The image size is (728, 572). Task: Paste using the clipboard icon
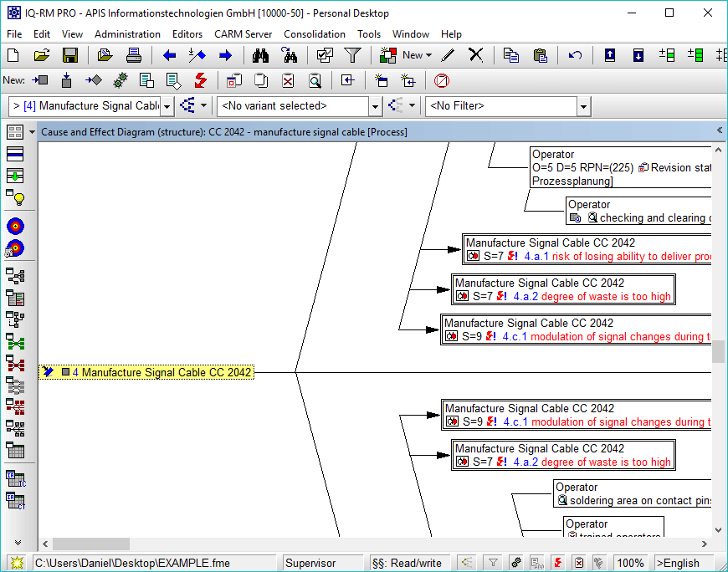click(540, 56)
